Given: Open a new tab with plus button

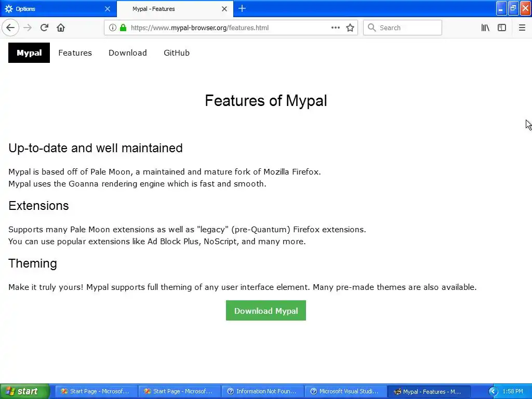Looking at the screenshot, I should click(x=242, y=8).
